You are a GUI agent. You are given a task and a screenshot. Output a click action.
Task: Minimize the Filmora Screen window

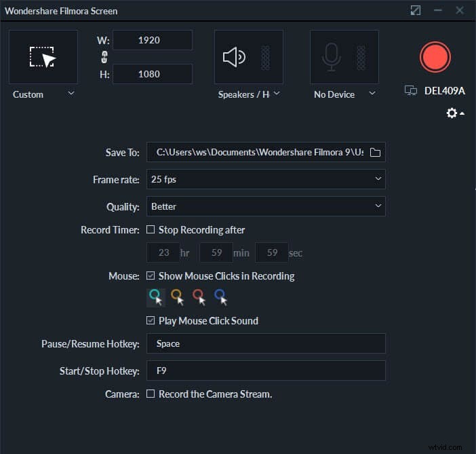[438, 10]
